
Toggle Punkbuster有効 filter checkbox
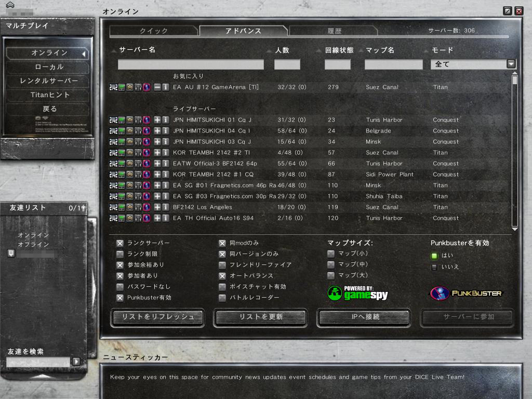click(120, 298)
